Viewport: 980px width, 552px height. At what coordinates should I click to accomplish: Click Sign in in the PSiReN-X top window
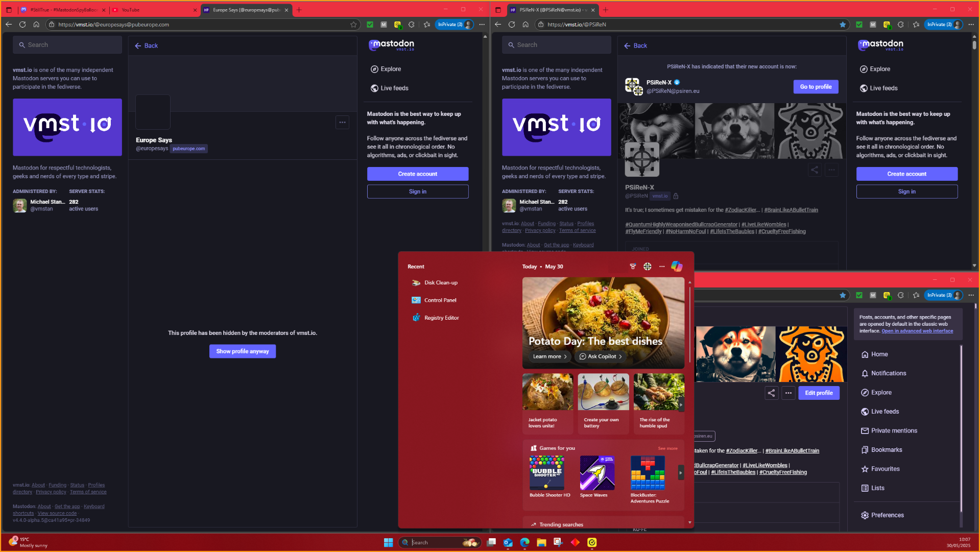point(906,191)
